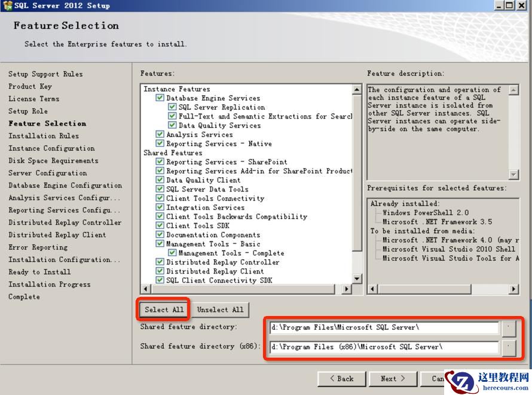Minimize the SQL Server Setup window
This screenshot has height=395, width=532.
[x=499, y=5]
